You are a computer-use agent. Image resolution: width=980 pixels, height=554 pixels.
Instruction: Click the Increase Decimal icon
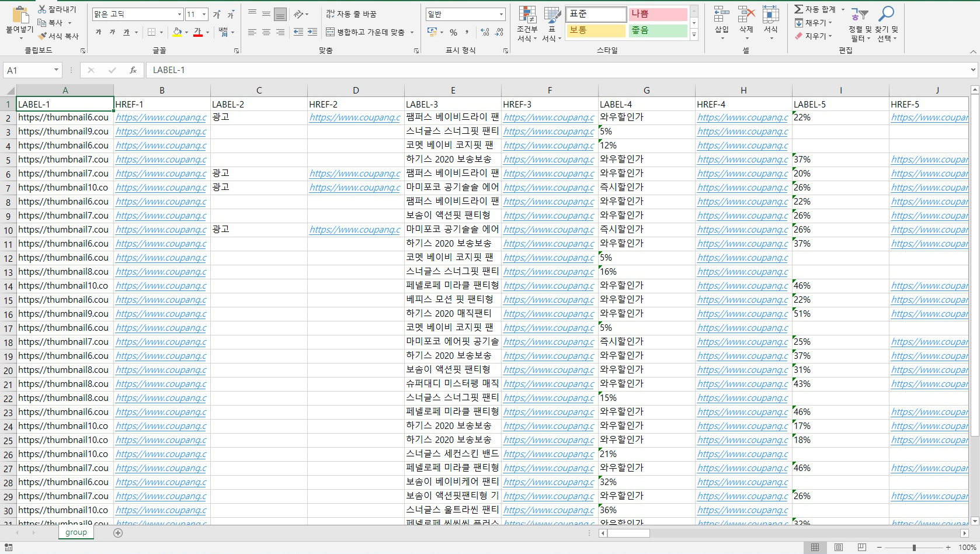tap(485, 32)
